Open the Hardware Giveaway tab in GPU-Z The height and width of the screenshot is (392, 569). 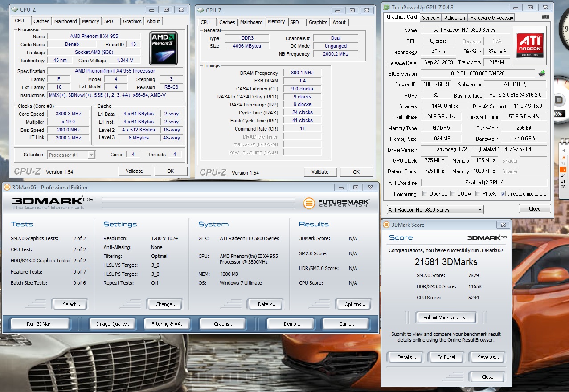pos(491,18)
